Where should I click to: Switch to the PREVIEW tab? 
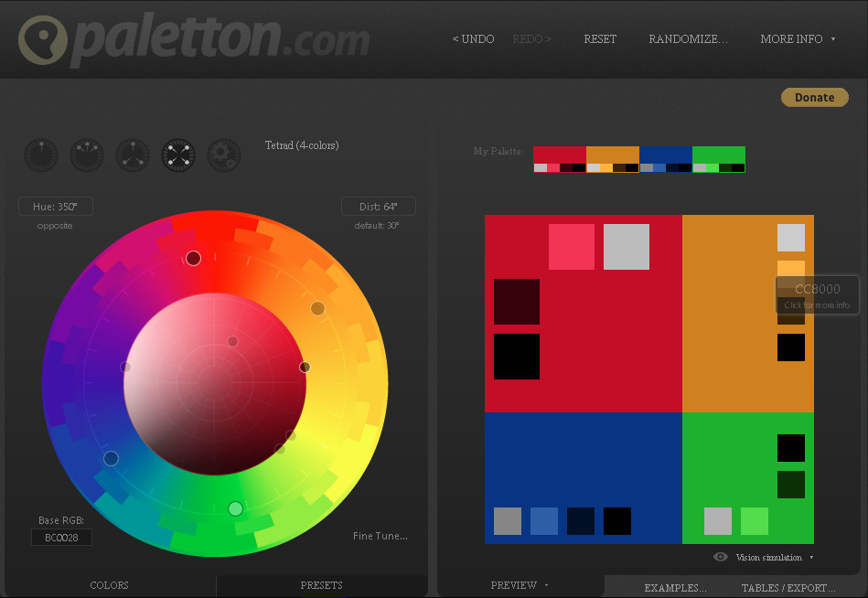tap(513, 585)
